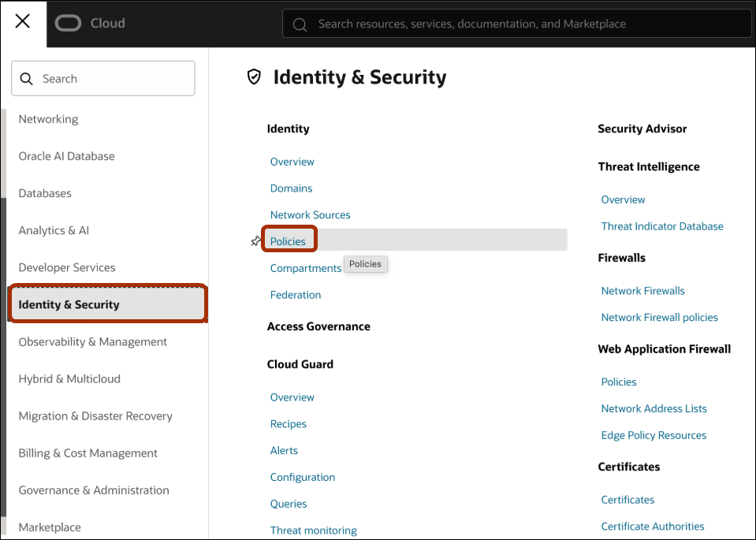Open the Federation link
Screen dimensions: 756x540
click(x=296, y=295)
